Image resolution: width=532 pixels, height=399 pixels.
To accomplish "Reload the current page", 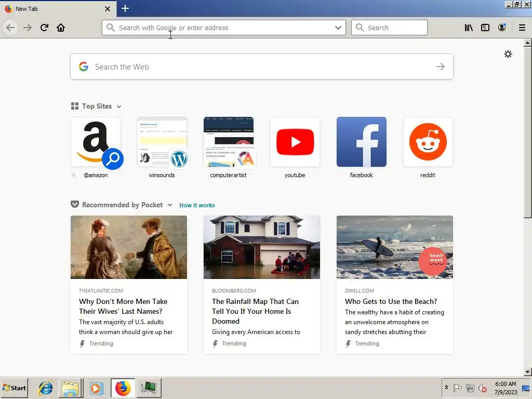I will (44, 28).
